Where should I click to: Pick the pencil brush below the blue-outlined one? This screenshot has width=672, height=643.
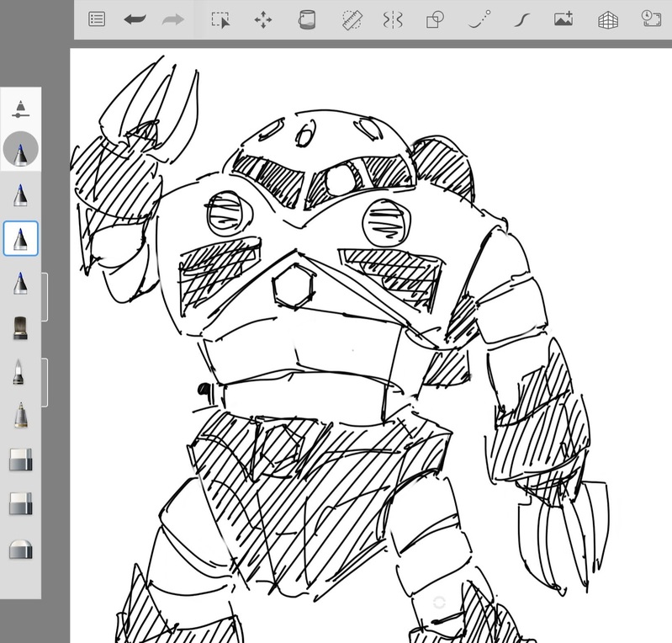(x=20, y=283)
